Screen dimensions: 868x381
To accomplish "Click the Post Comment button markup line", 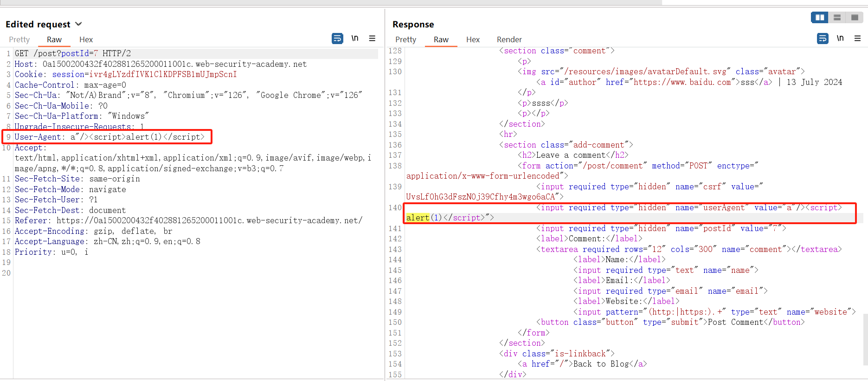I will (x=670, y=322).
